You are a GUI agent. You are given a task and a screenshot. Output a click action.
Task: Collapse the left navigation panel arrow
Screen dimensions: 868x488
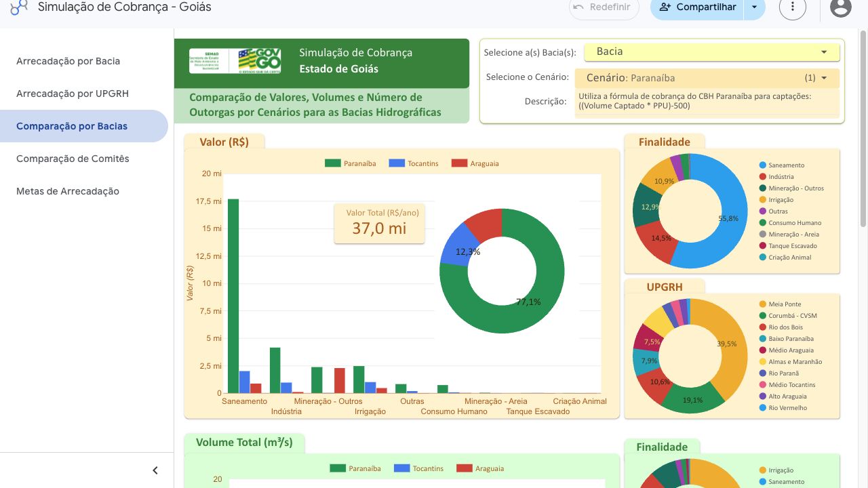[155, 470]
